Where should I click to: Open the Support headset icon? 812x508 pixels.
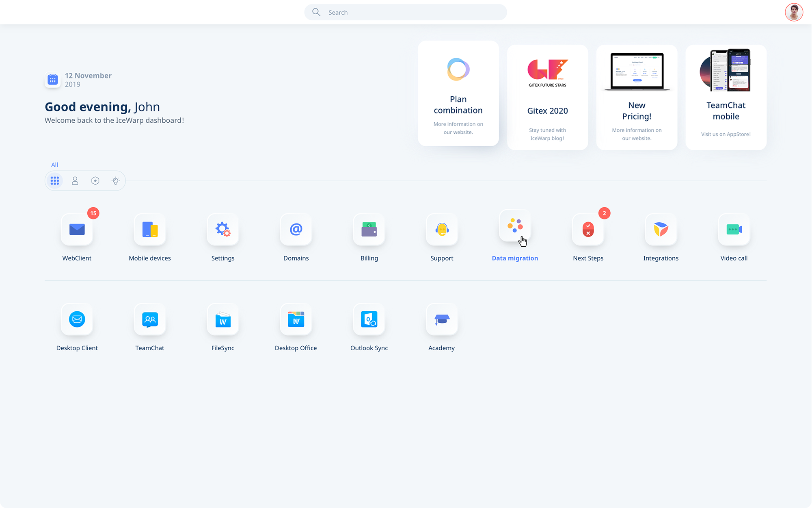click(442, 230)
